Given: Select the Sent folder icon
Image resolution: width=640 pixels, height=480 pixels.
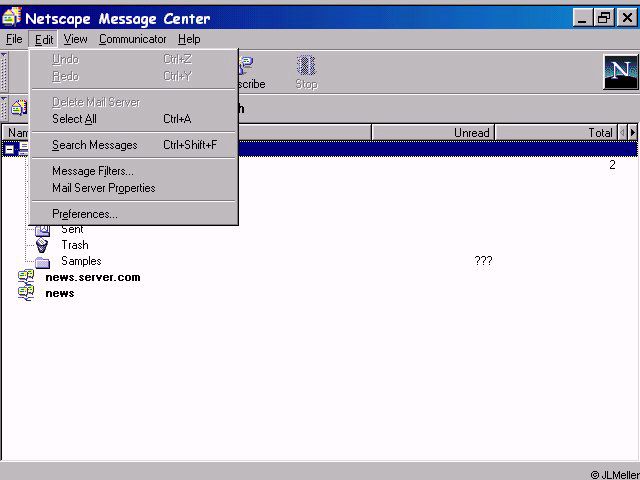Looking at the screenshot, I should [x=42, y=231].
